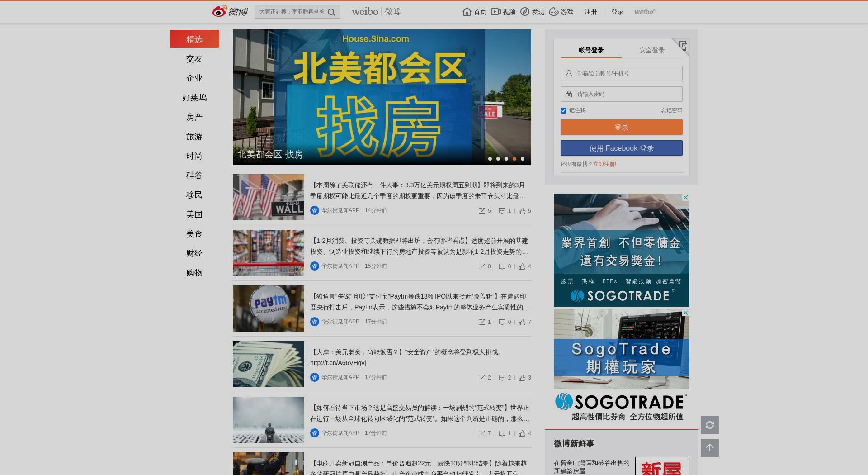Select 时尚 category in left sidebar
This screenshot has width=868, height=475.
(194, 156)
